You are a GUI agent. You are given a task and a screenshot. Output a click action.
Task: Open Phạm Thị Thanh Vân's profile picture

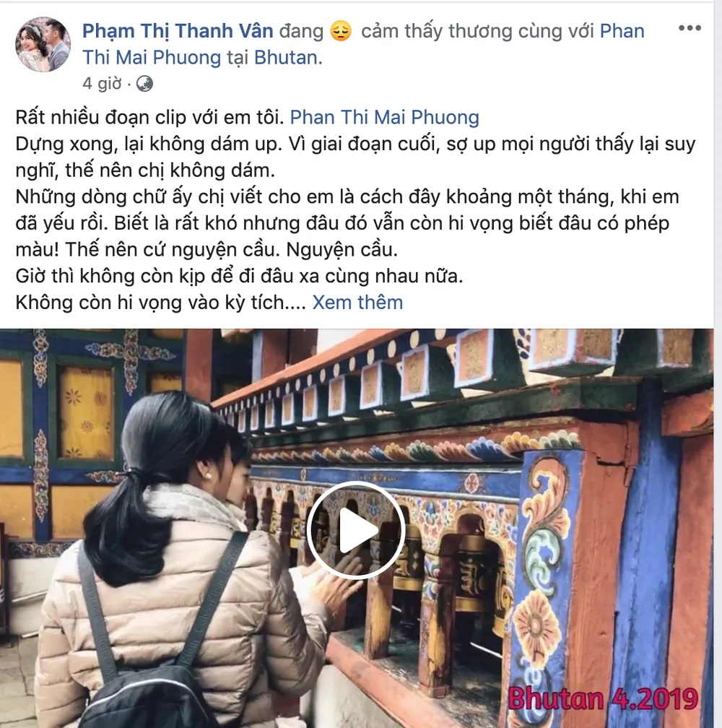pos(43,45)
